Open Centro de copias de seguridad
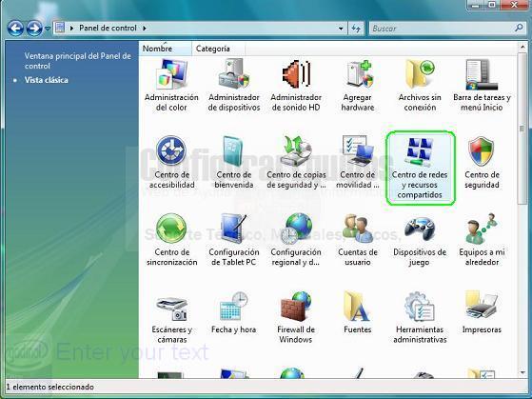Viewport: 532px width, 399px height. (296, 162)
